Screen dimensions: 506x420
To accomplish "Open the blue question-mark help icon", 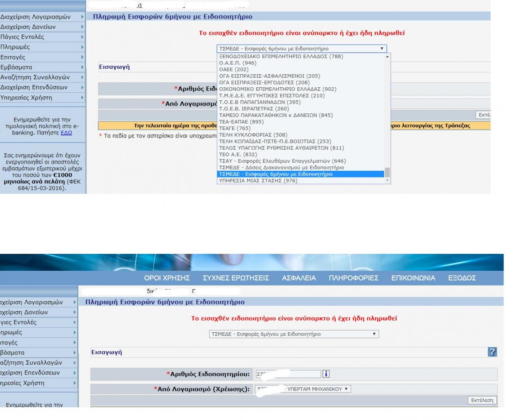I will coord(492,352).
